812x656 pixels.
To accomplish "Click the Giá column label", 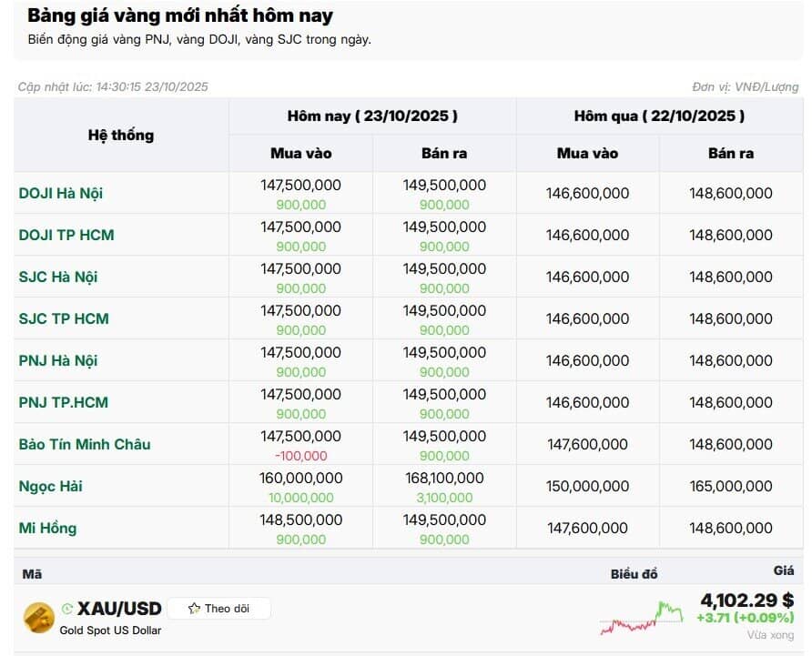I will (x=784, y=570).
